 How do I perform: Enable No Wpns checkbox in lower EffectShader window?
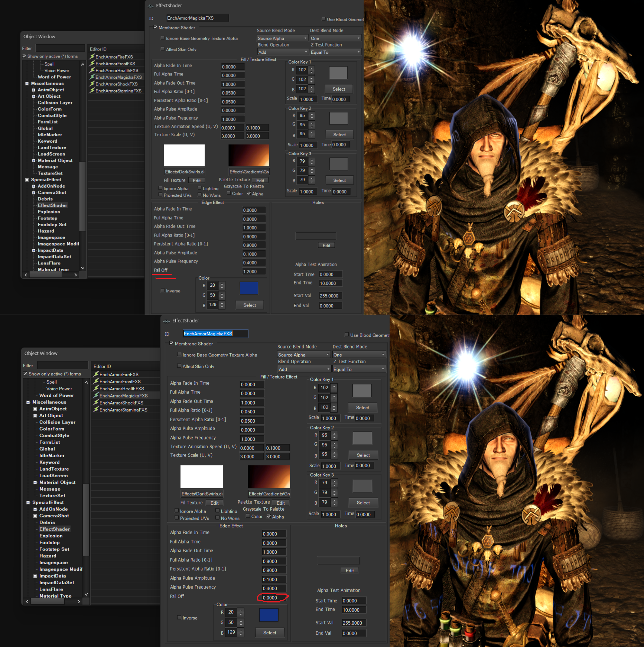[x=218, y=518]
